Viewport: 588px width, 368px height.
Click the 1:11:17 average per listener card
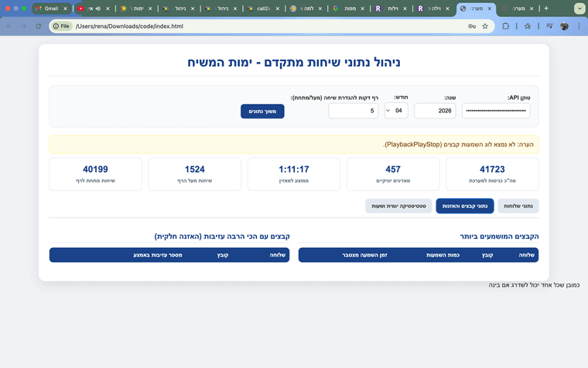tap(294, 174)
